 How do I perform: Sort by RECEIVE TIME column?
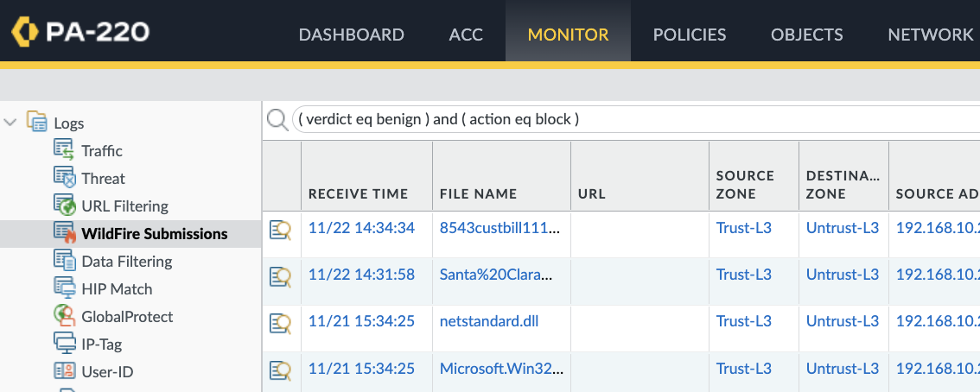pyautogui.click(x=358, y=194)
